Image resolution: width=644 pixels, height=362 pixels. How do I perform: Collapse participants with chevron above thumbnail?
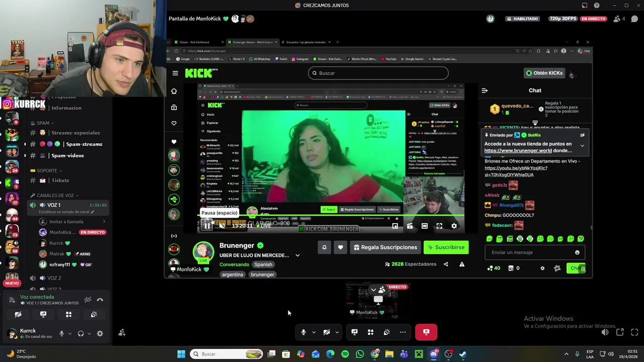(373, 290)
